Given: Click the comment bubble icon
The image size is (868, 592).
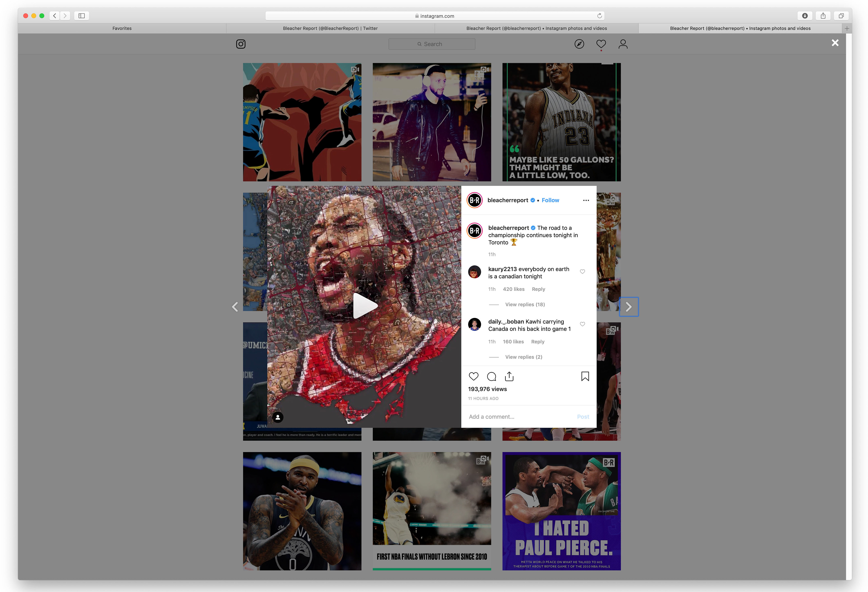Looking at the screenshot, I should [x=491, y=376].
